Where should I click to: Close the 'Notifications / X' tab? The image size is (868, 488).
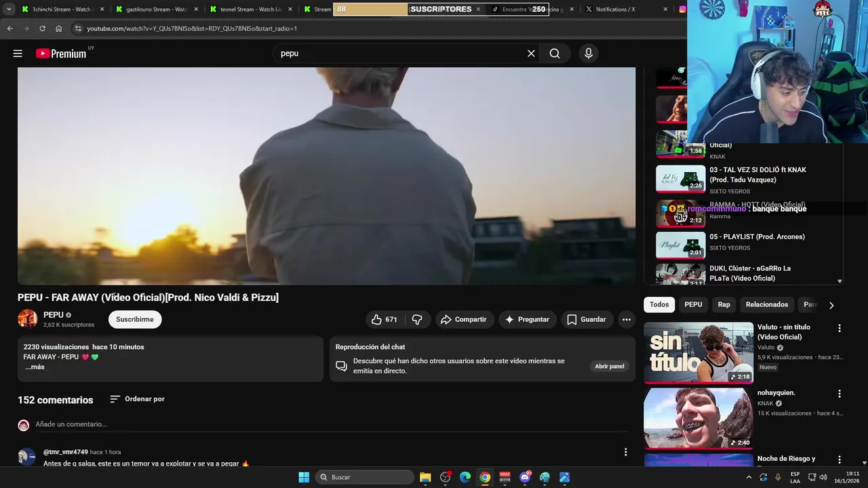point(665,9)
